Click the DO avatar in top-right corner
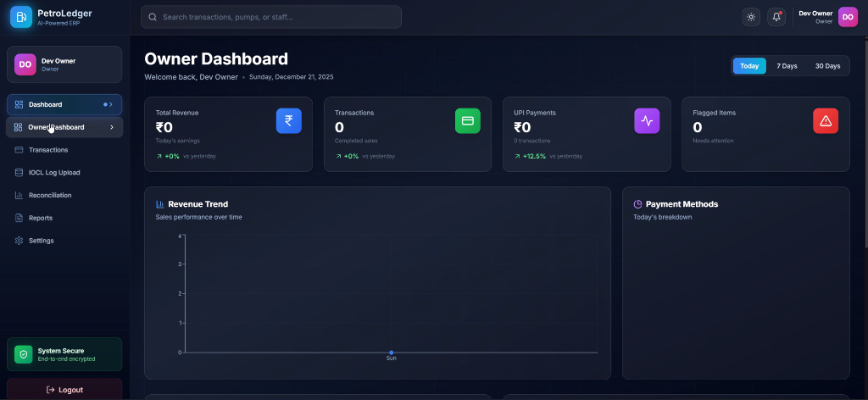This screenshot has width=868, height=400. click(x=848, y=17)
